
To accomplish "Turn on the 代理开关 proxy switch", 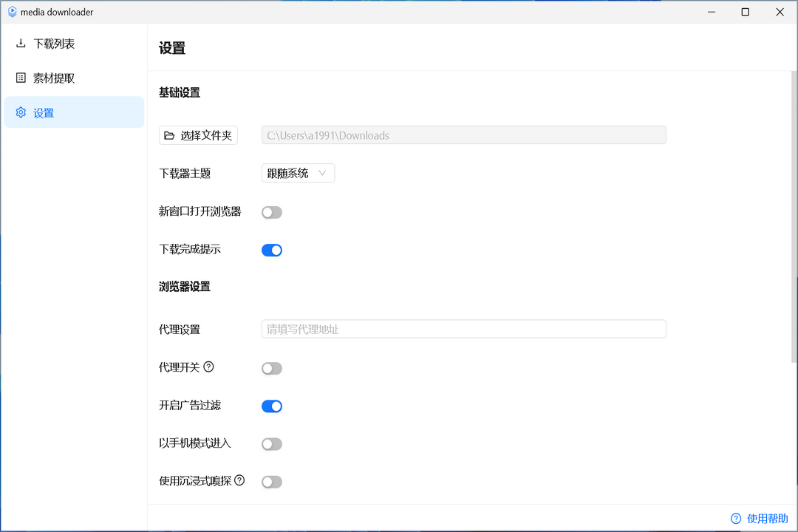I will point(271,368).
